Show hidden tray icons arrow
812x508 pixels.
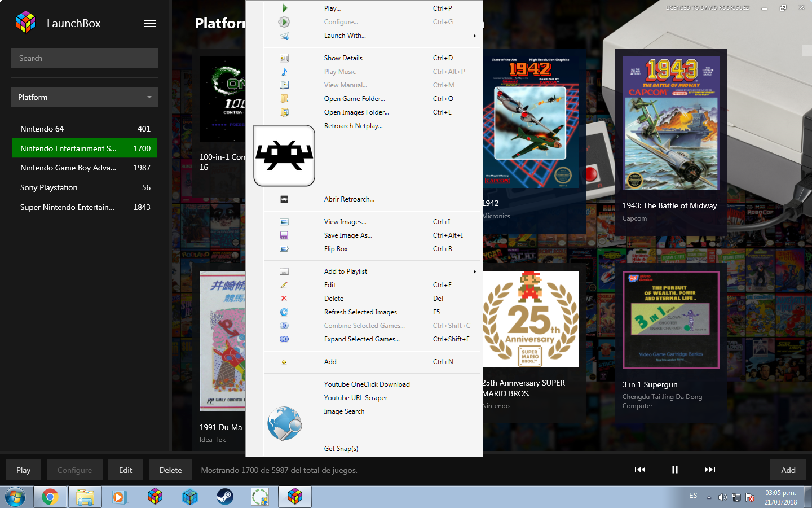[x=709, y=497]
